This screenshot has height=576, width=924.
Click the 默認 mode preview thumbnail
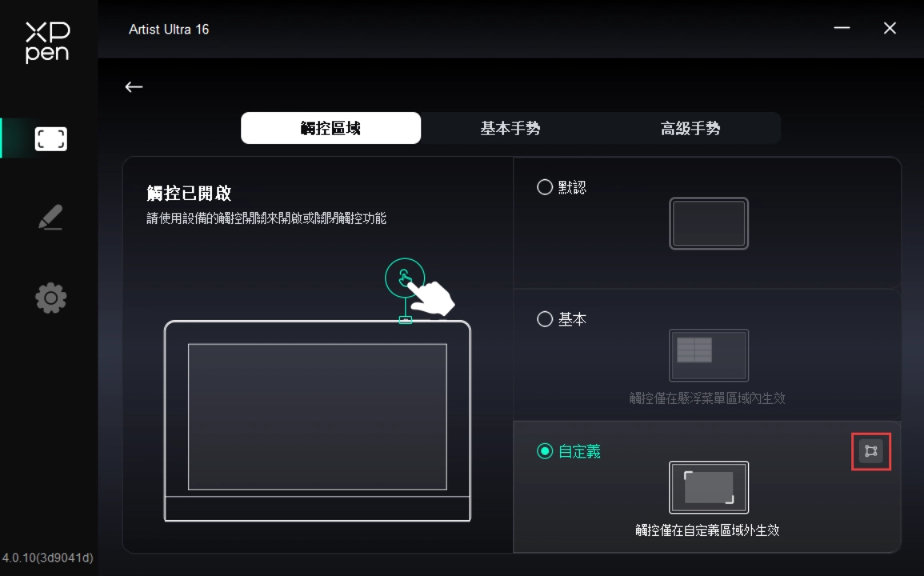pyautogui.click(x=709, y=224)
